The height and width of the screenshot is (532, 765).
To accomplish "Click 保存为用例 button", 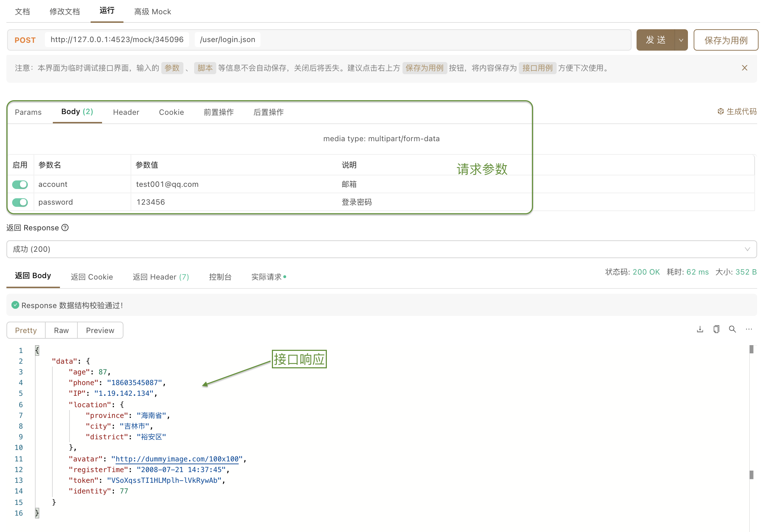I will tap(726, 40).
